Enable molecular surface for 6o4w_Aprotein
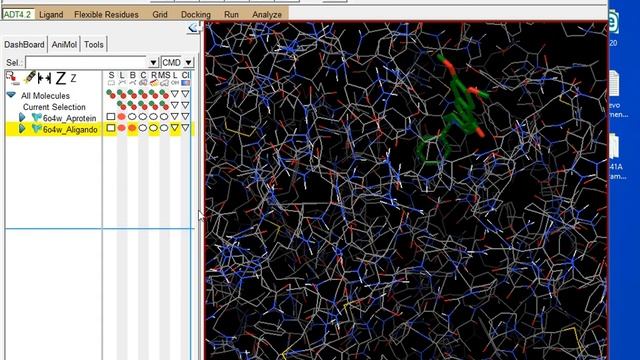Screen dimensions: 640x360 [164, 117]
